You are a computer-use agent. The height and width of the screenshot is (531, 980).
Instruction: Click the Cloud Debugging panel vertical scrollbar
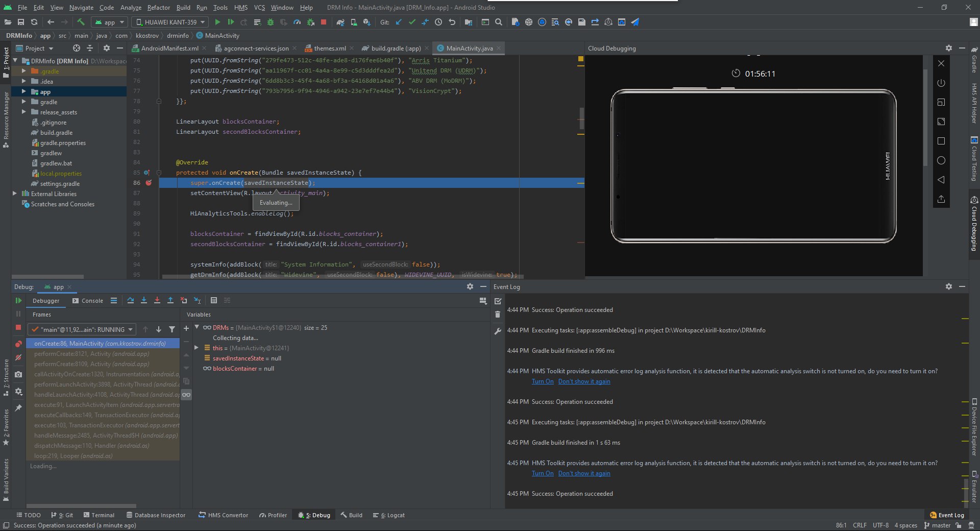[925, 117]
